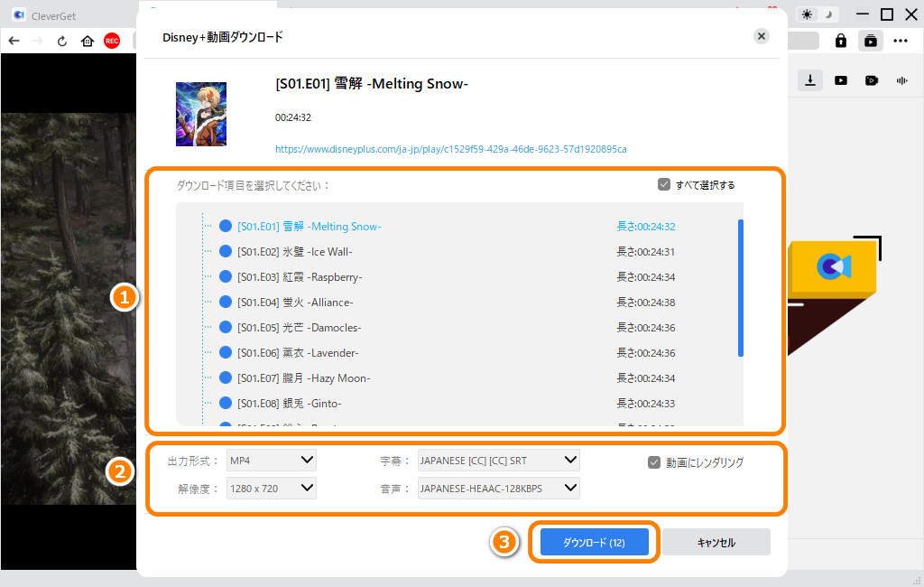Toggle episode S01.E02 selection circle

point(225,251)
